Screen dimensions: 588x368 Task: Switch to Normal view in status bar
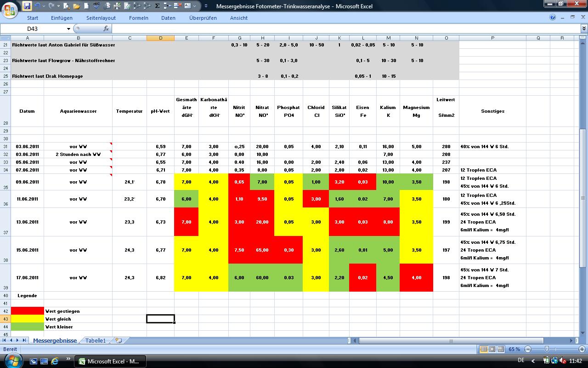(x=484, y=349)
